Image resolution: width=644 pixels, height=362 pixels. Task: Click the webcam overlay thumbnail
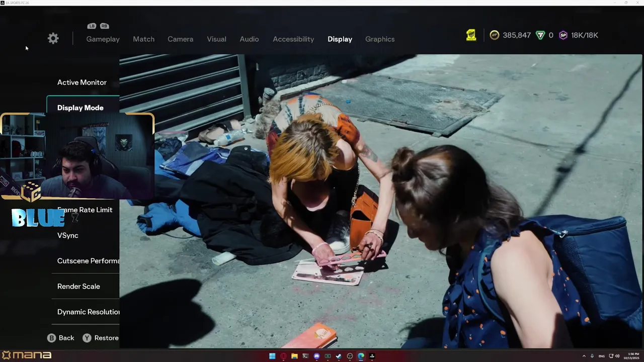pyautogui.click(x=77, y=156)
